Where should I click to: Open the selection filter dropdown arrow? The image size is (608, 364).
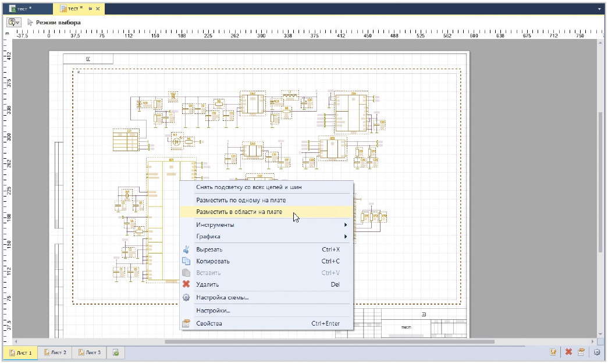[18, 22]
